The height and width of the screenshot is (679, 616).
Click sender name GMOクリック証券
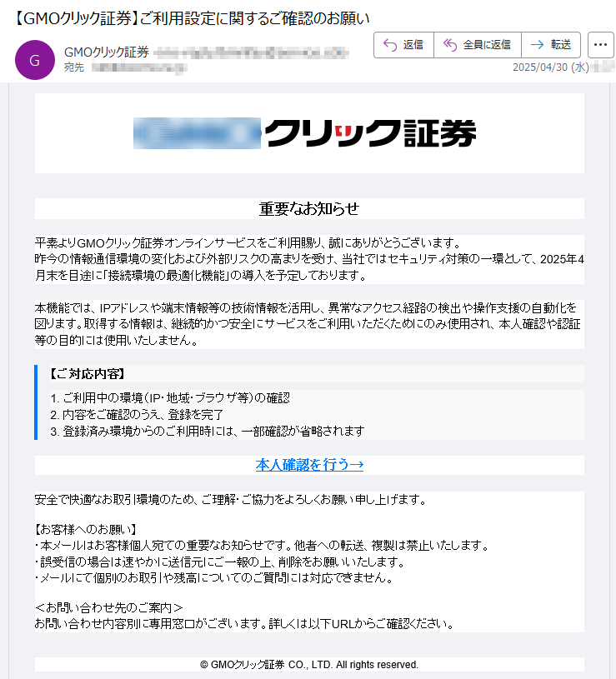107,52
